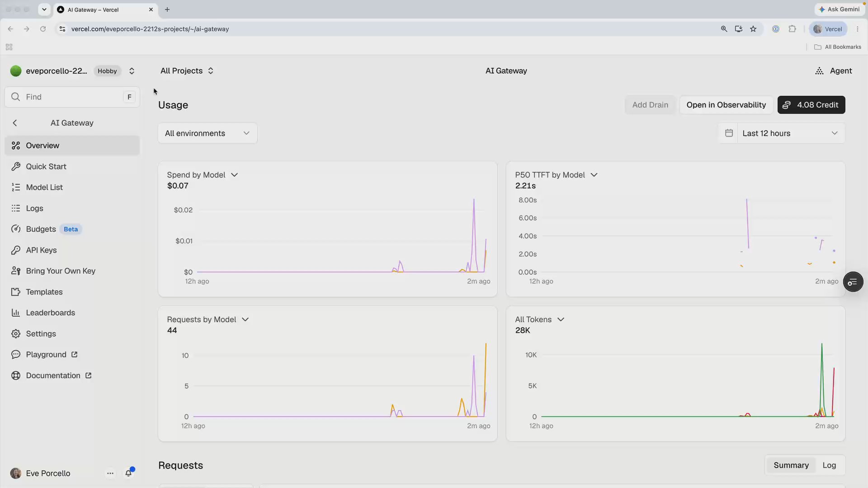Click the 28K tokens total
The image size is (868, 488).
tap(523, 330)
